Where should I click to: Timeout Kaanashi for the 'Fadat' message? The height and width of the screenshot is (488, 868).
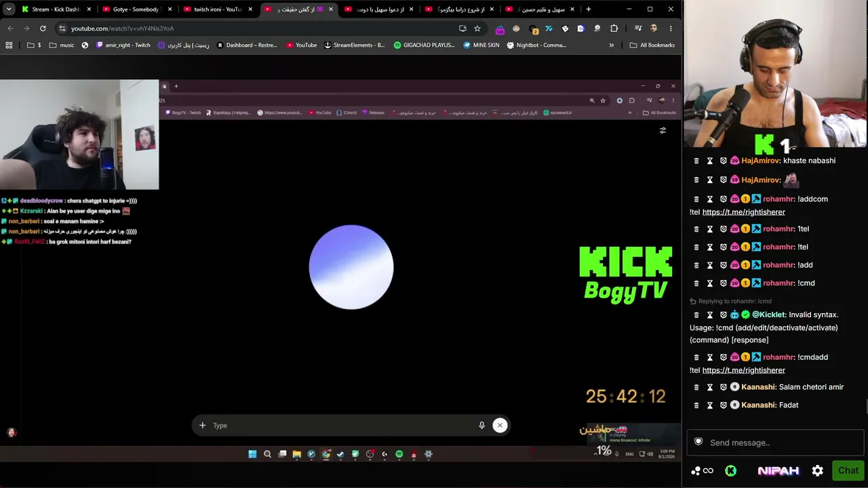(x=709, y=405)
